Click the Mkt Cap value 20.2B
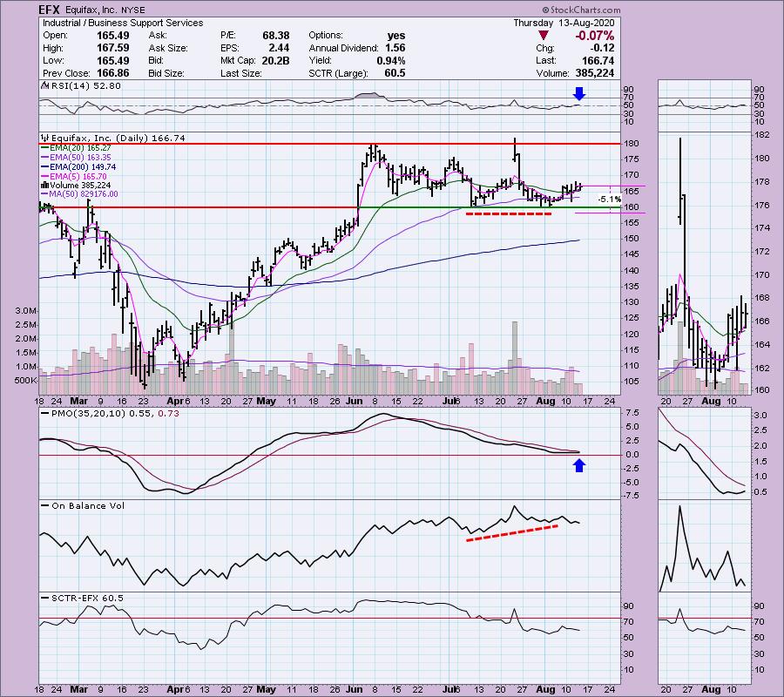 (275, 60)
